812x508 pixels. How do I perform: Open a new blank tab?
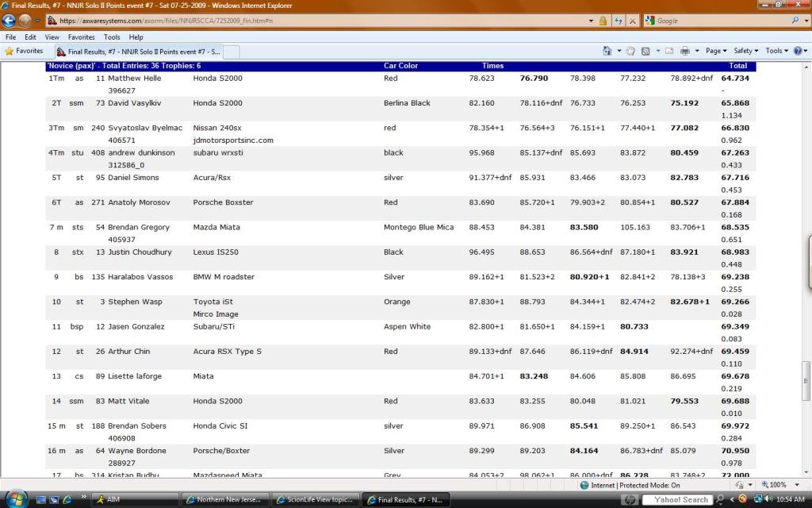coord(232,52)
